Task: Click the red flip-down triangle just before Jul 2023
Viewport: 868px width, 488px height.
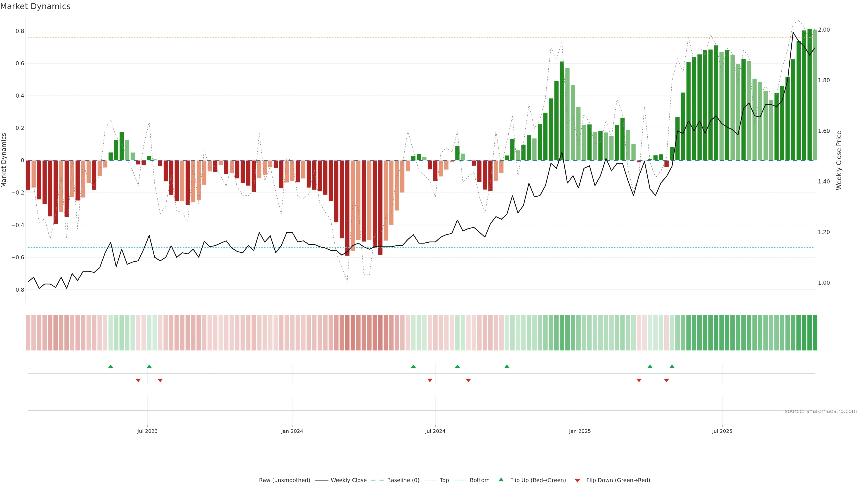Action: [138, 380]
